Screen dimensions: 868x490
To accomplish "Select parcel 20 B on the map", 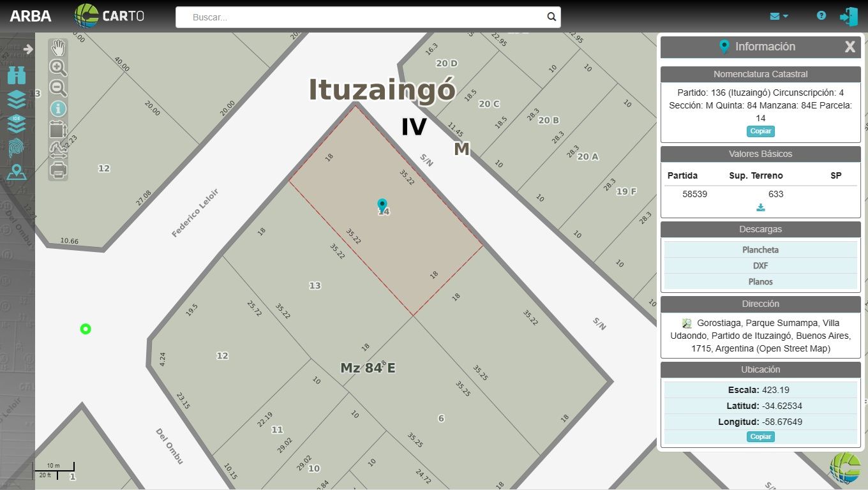I will click(549, 120).
